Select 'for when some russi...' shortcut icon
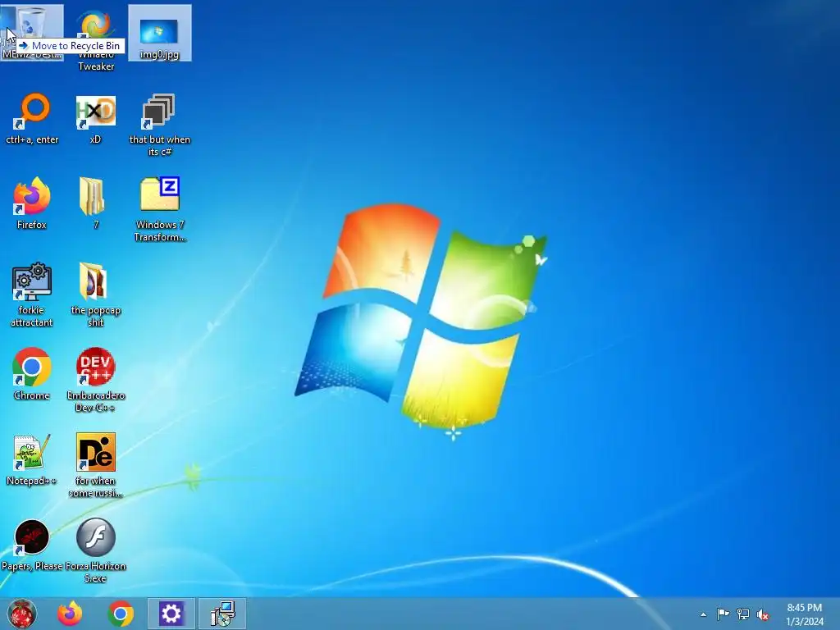 tap(95, 452)
